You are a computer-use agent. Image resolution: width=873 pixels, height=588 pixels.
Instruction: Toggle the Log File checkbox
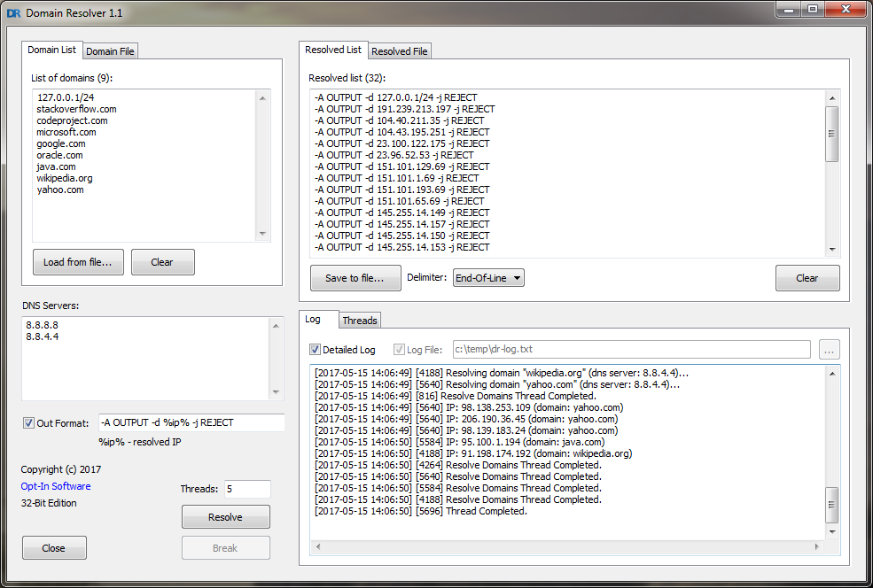(x=399, y=350)
